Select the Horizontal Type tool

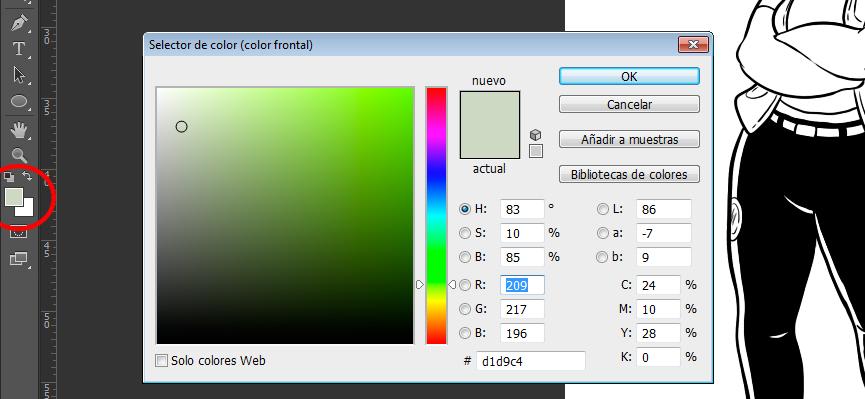[x=19, y=49]
